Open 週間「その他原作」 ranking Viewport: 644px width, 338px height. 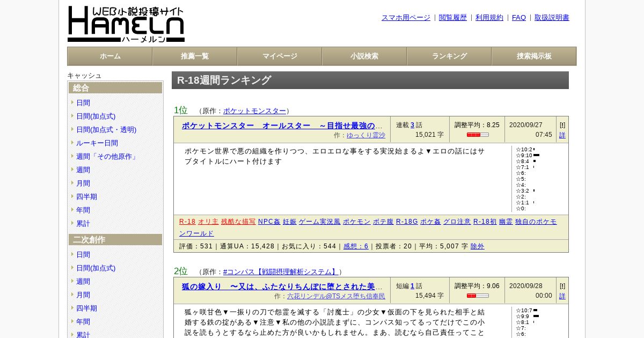(107, 156)
